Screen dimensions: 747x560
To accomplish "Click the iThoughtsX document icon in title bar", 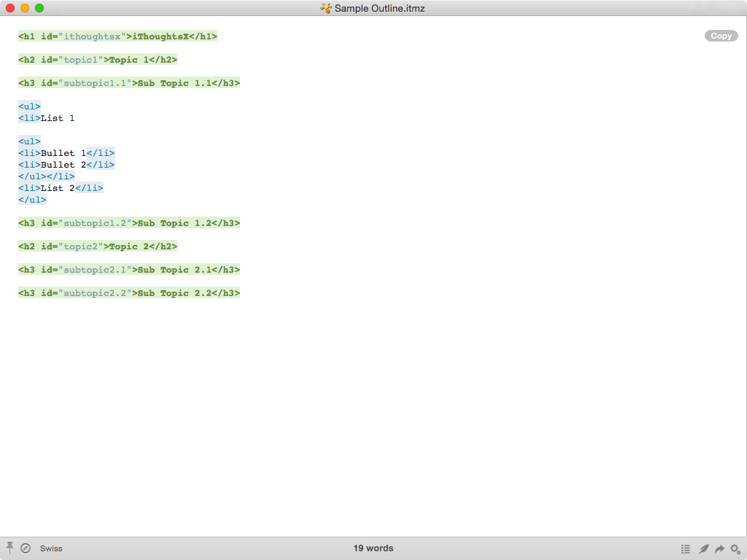I will [326, 8].
